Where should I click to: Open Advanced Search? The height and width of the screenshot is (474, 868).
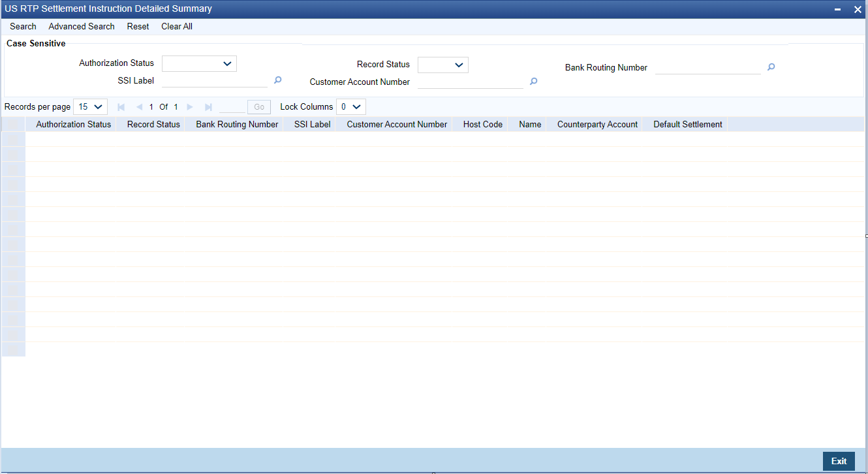tap(82, 27)
